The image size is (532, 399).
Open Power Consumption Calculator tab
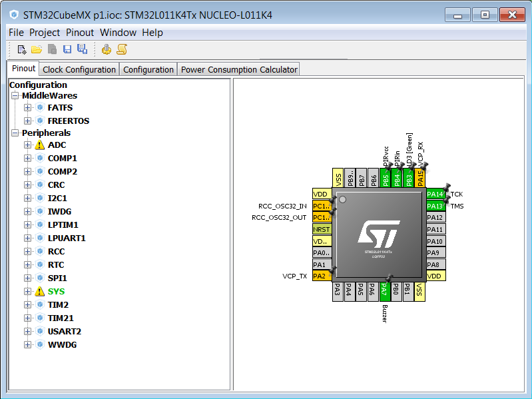[x=239, y=69]
